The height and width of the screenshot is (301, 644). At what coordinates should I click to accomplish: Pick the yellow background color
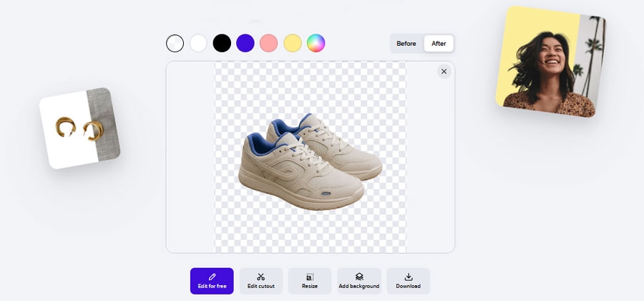click(292, 43)
